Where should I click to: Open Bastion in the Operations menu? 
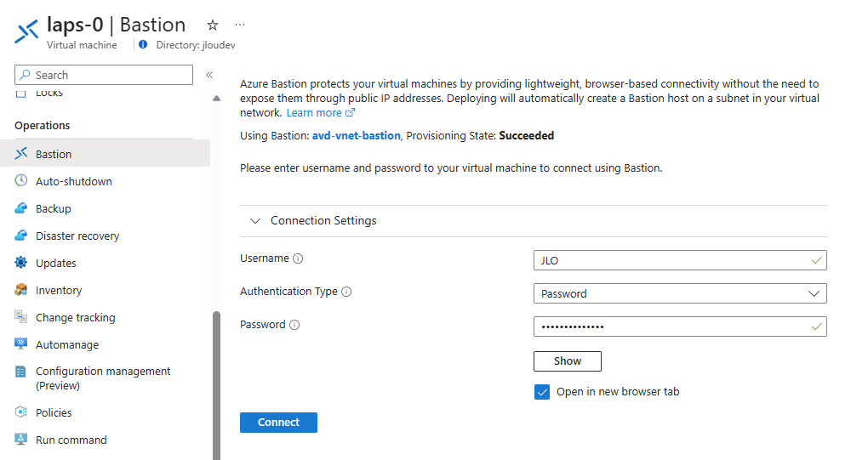pos(106,154)
